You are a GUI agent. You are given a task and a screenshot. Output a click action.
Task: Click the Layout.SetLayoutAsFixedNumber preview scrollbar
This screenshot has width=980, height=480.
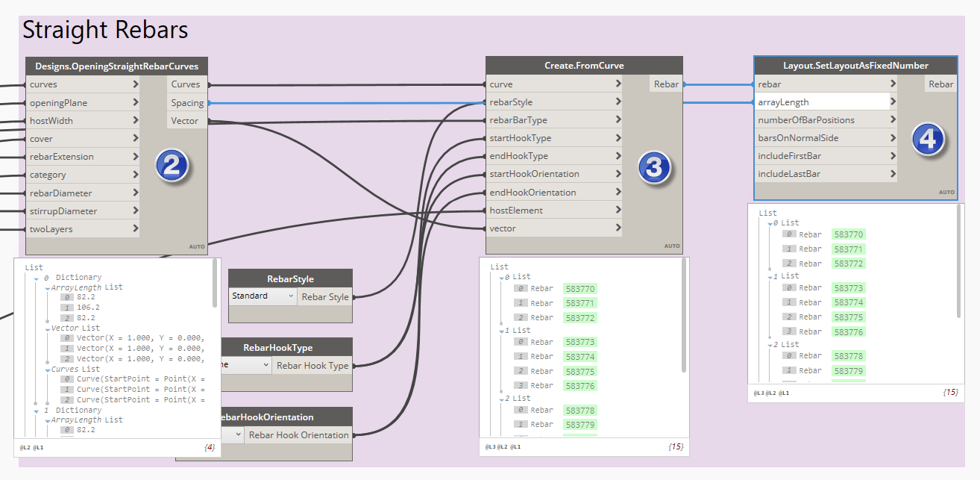click(x=958, y=261)
